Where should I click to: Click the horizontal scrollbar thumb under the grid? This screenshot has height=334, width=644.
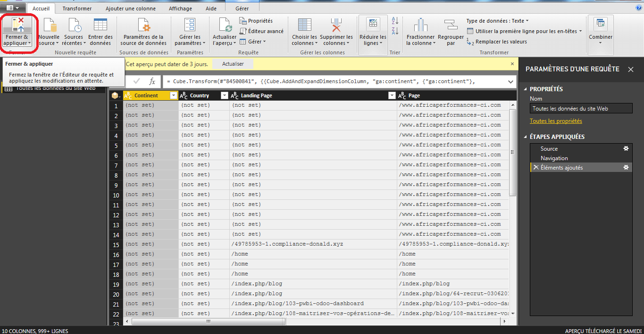coord(209,321)
